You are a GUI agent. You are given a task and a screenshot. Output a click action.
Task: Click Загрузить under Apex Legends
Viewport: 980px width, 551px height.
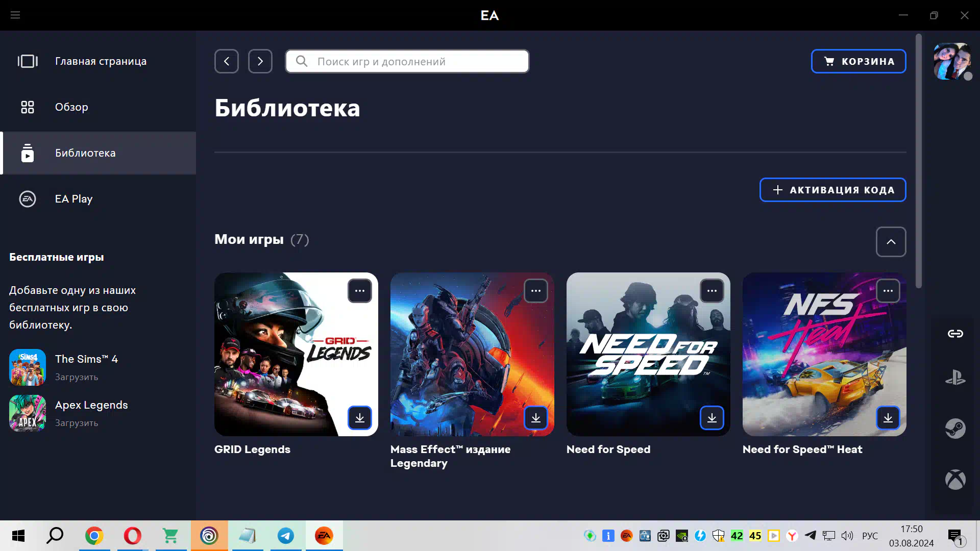(77, 423)
